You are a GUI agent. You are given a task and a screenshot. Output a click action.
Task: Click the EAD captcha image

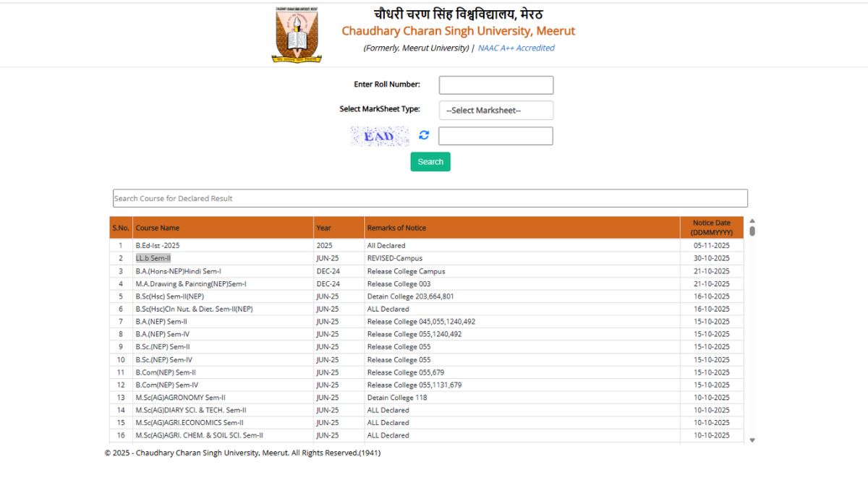[380, 136]
